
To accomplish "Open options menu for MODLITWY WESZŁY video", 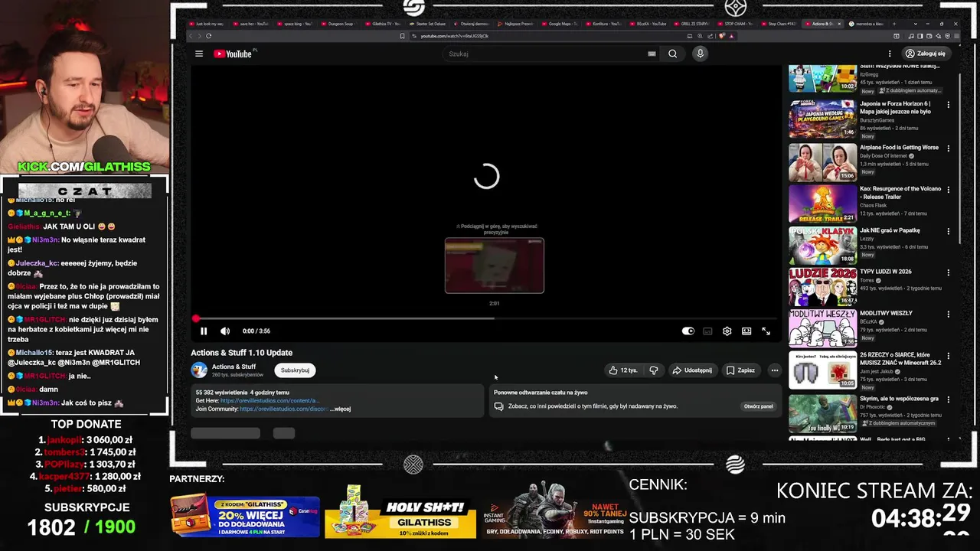I will (x=948, y=314).
